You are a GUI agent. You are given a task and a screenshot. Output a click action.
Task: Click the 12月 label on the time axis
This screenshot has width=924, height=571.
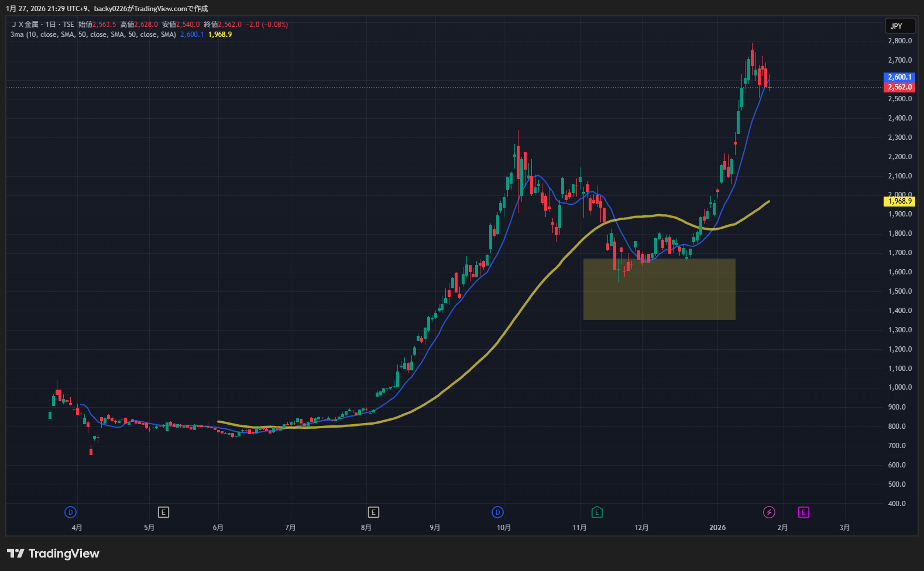641,528
